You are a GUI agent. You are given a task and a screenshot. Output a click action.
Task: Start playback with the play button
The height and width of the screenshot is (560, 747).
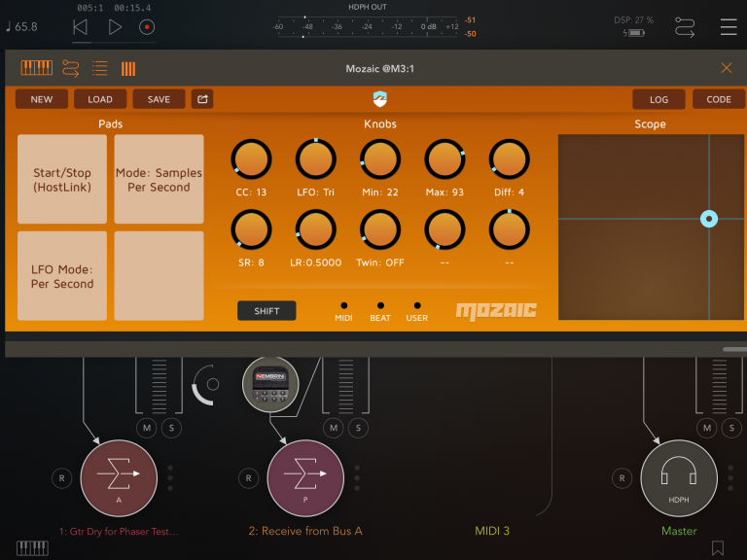(x=115, y=27)
